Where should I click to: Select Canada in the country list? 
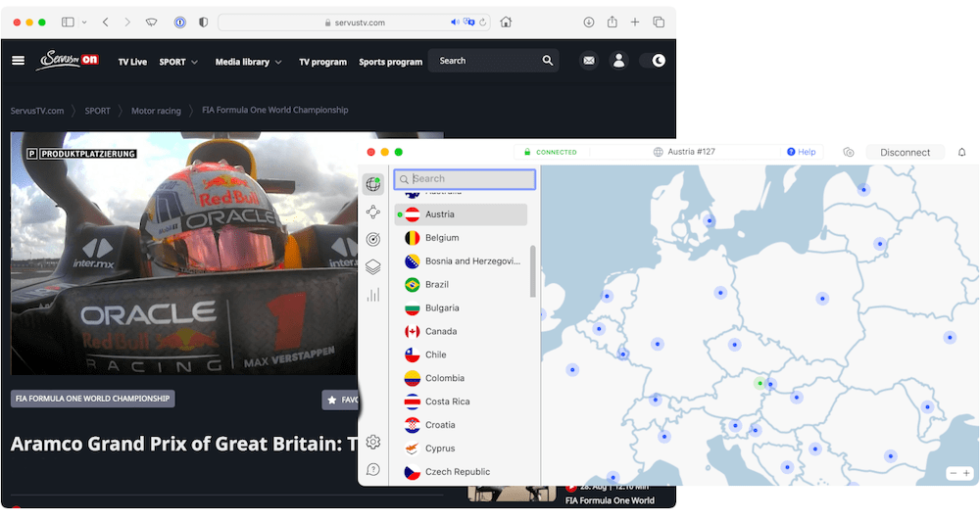click(462, 331)
